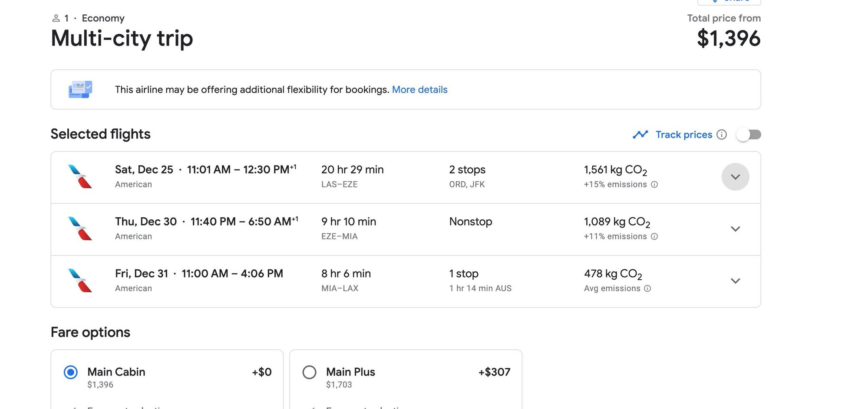Click info icon beside +15% emissions
This screenshot has width=868, height=409.
click(x=654, y=184)
